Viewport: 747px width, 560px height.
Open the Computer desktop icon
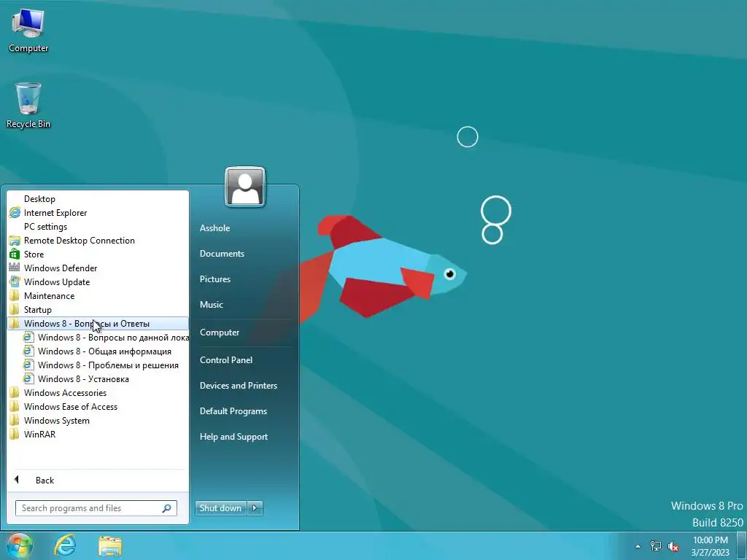[x=28, y=31]
